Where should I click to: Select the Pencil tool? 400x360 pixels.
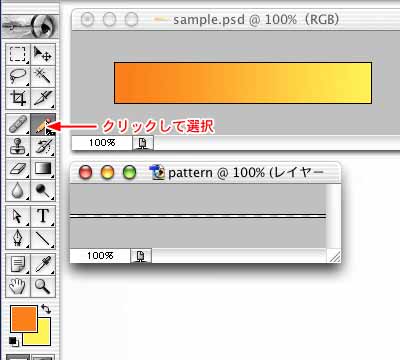coord(42,124)
